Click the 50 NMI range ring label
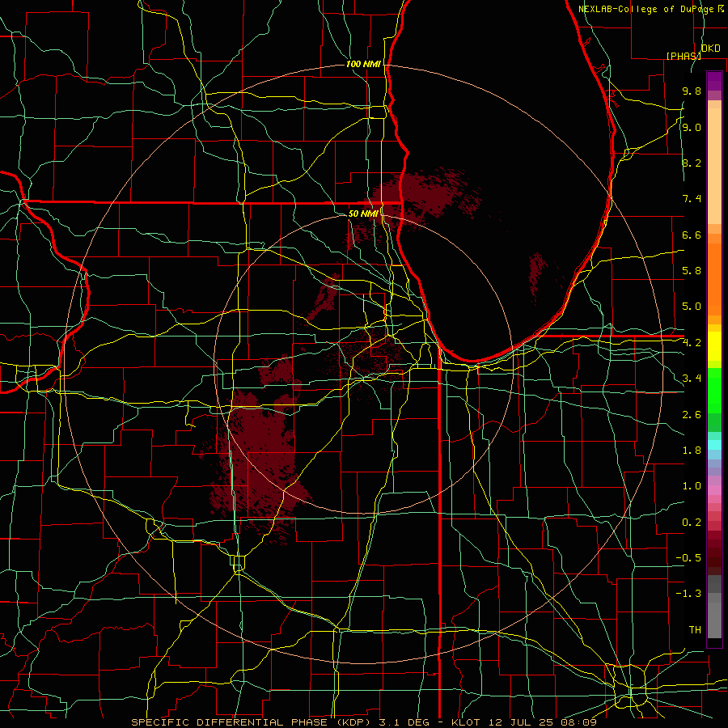This screenshot has height=728, width=728. click(x=363, y=214)
